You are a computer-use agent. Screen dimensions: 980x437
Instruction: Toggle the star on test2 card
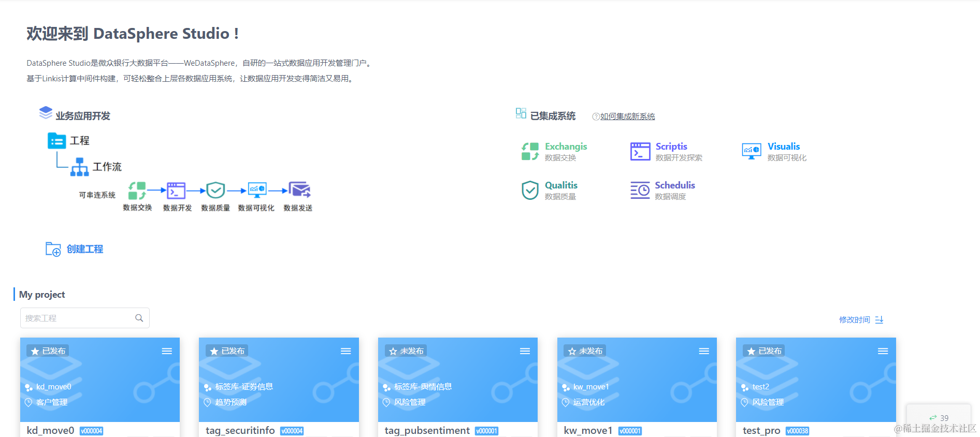pos(751,351)
